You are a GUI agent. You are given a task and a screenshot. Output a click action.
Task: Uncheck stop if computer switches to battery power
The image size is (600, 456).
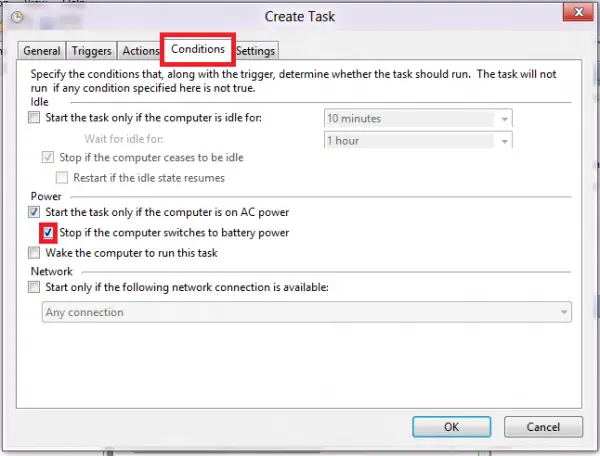click(48, 232)
